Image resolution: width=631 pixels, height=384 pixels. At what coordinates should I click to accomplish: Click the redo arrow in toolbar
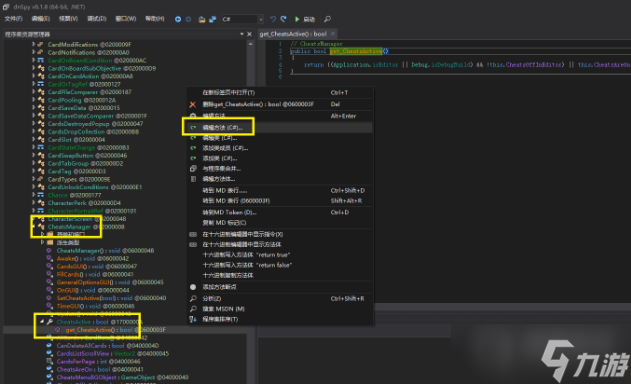283,19
